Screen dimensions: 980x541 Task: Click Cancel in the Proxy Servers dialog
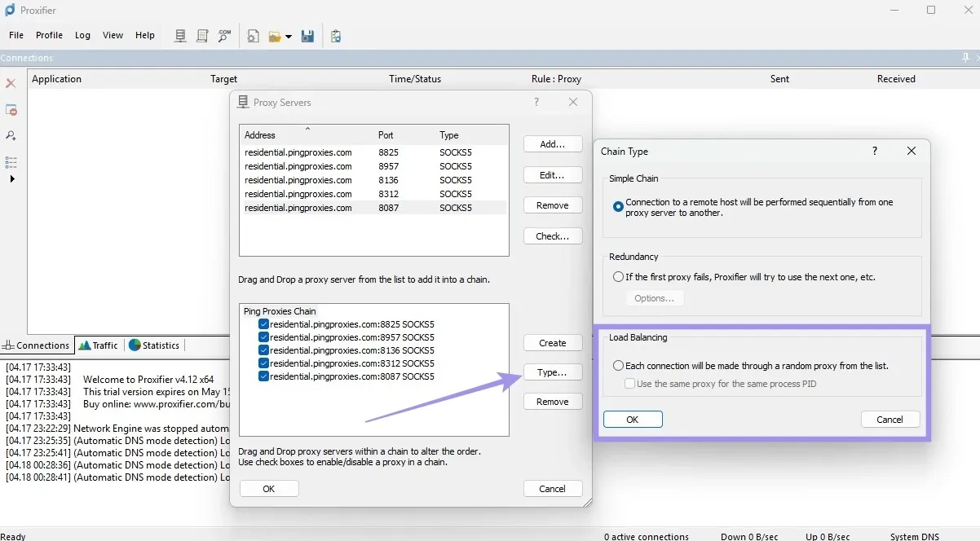[x=553, y=489]
